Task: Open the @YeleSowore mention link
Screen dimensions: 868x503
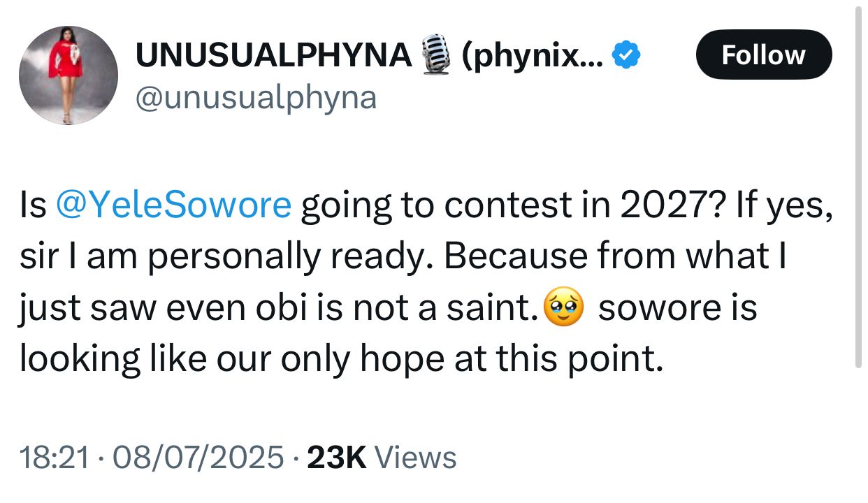Action: click(x=173, y=205)
